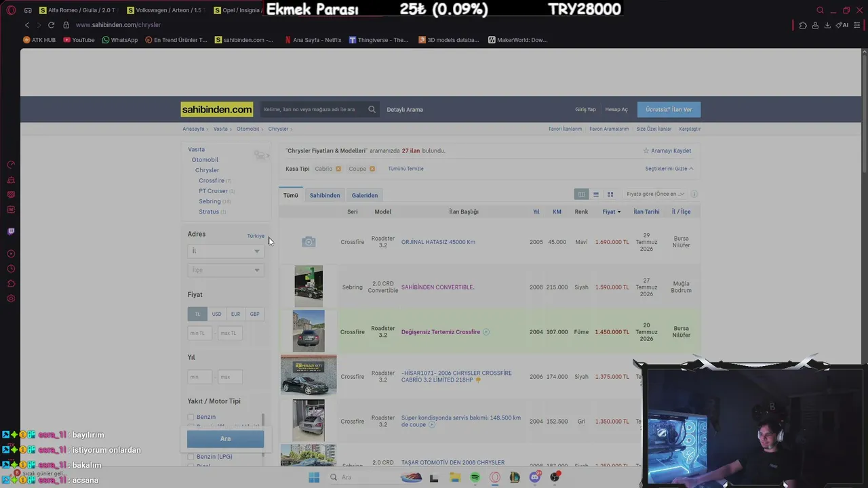The height and width of the screenshot is (488, 868).
Task: Open the sort order dropdown Fiyata göre
Action: click(x=654, y=194)
